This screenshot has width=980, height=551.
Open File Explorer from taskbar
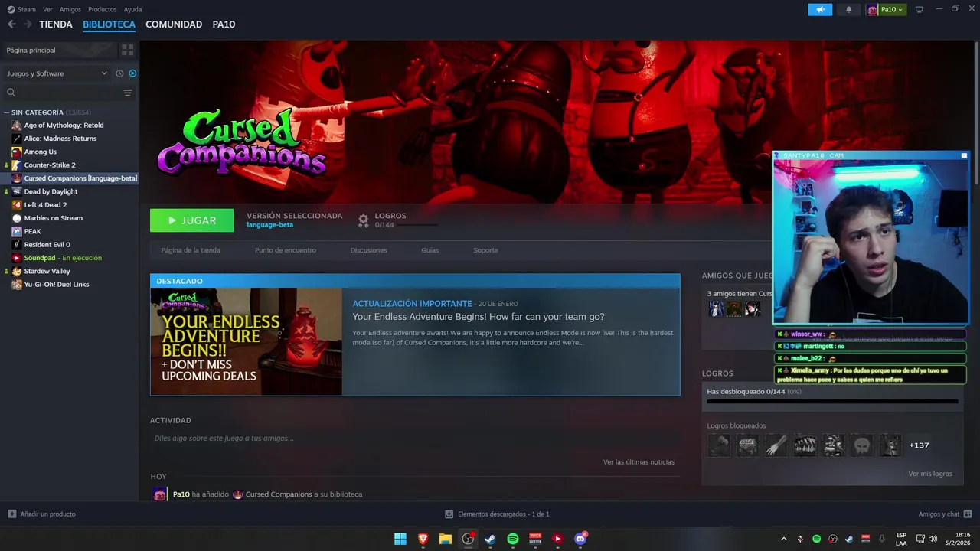coord(446,539)
